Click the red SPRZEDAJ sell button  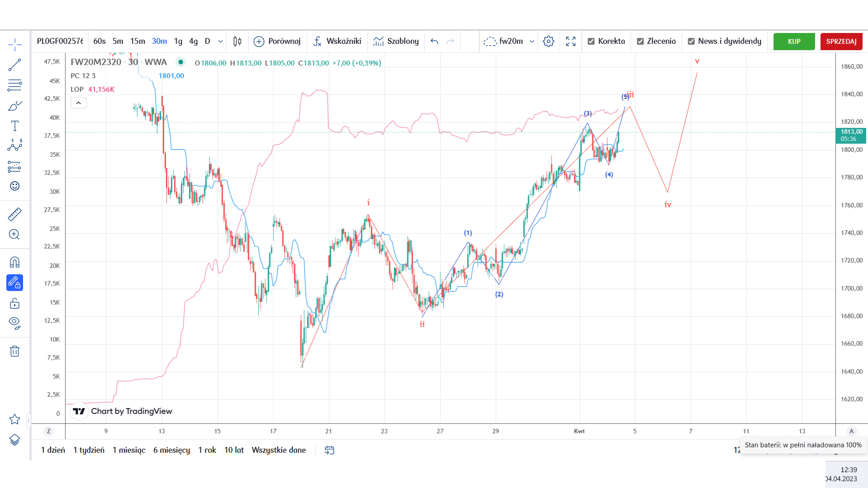(841, 41)
